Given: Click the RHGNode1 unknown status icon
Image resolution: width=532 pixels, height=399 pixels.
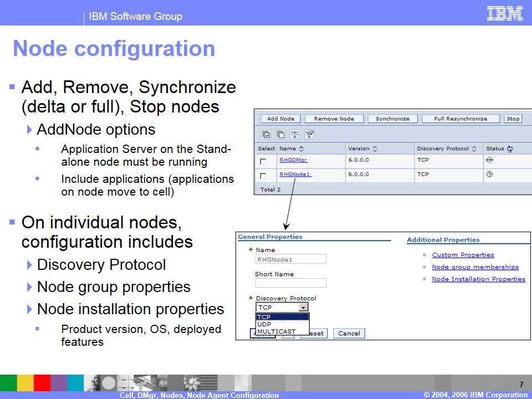Looking at the screenshot, I should 489,174.
